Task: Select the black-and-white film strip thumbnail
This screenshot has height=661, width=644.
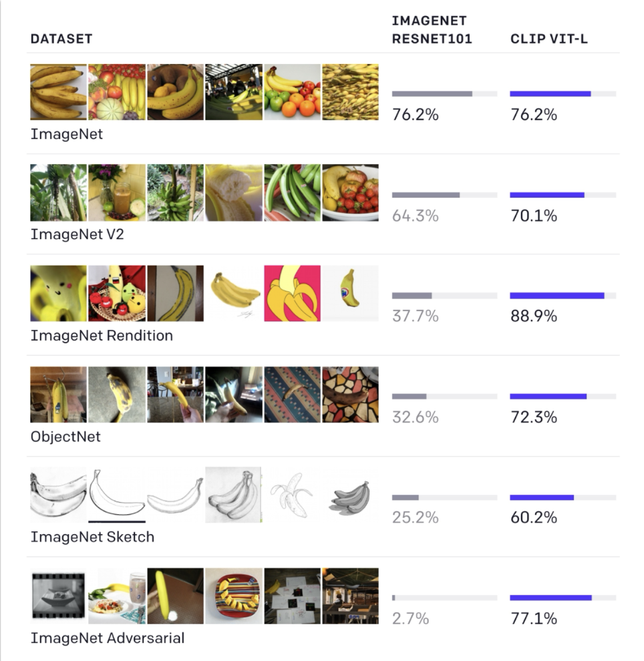Action: (x=58, y=596)
